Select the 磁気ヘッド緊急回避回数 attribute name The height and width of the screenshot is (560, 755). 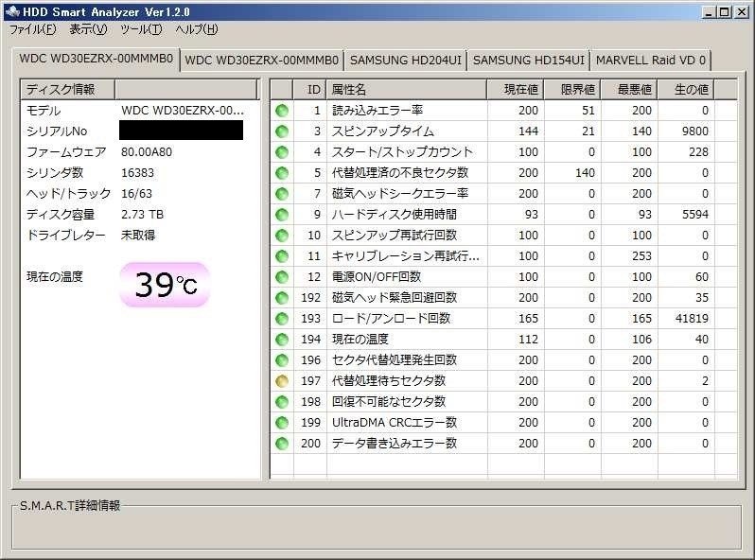(395, 298)
